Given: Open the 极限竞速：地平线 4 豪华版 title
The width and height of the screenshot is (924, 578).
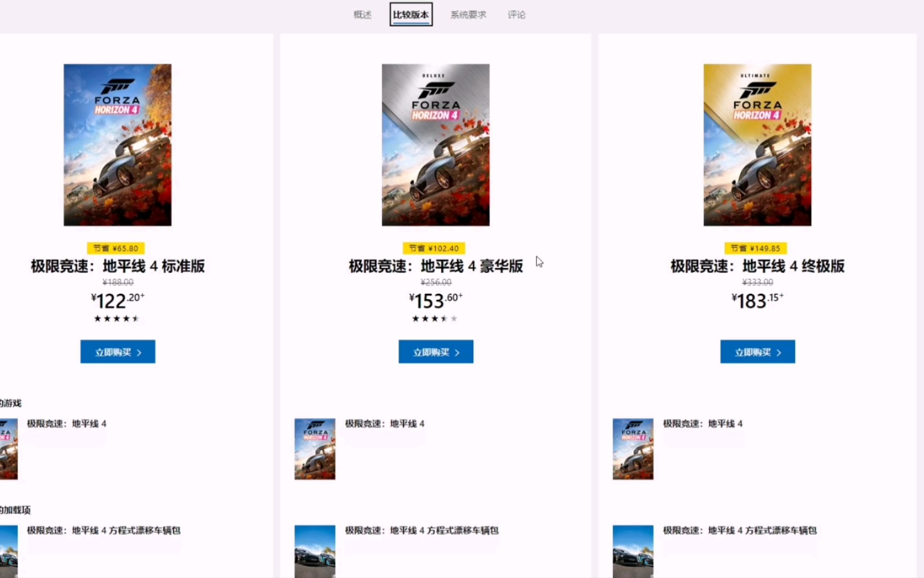Looking at the screenshot, I should tap(436, 266).
